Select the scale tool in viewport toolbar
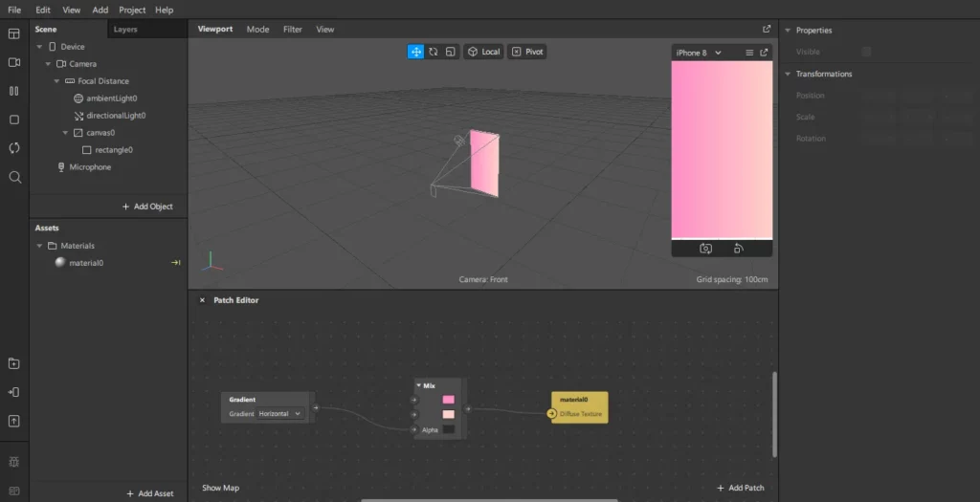The height and width of the screenshot is (502, 980). point(450,52)
